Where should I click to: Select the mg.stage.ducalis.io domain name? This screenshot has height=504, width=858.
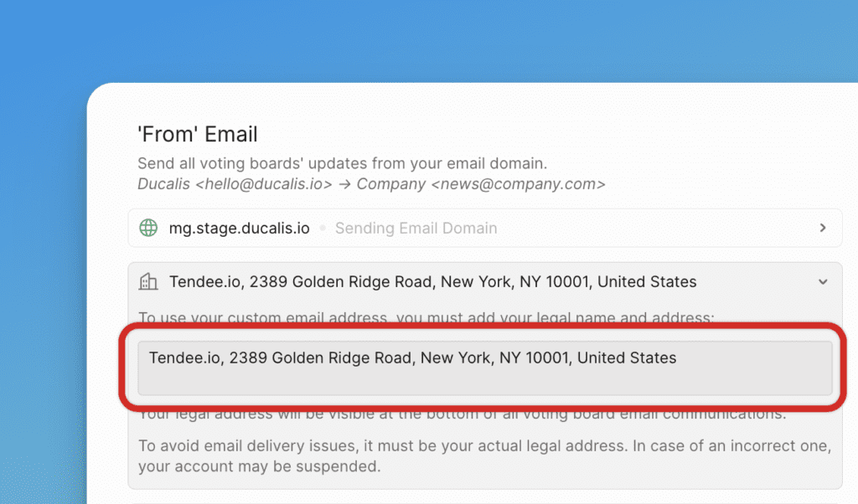[239, 228]
